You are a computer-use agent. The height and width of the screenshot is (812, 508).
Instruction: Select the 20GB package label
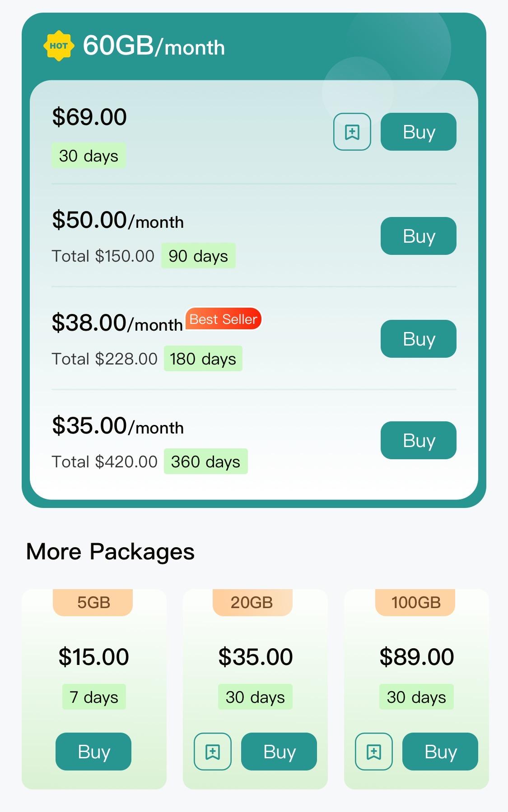click(252, 603)
